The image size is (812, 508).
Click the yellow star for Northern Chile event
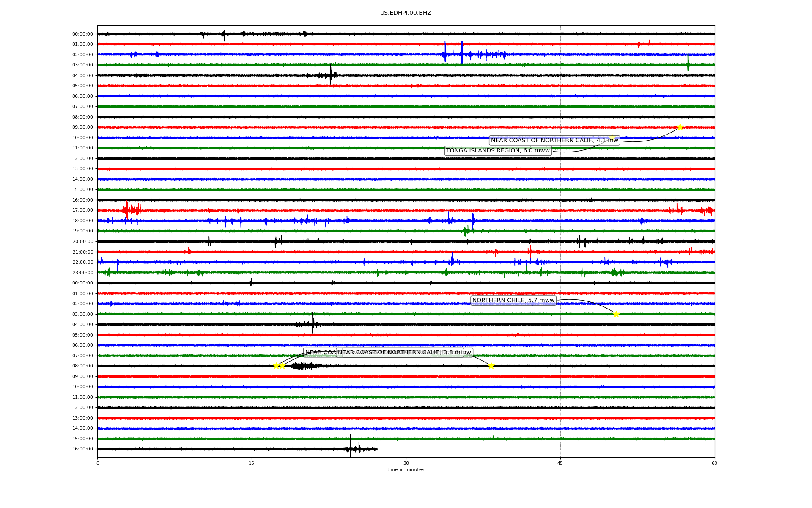click(616, 314)
